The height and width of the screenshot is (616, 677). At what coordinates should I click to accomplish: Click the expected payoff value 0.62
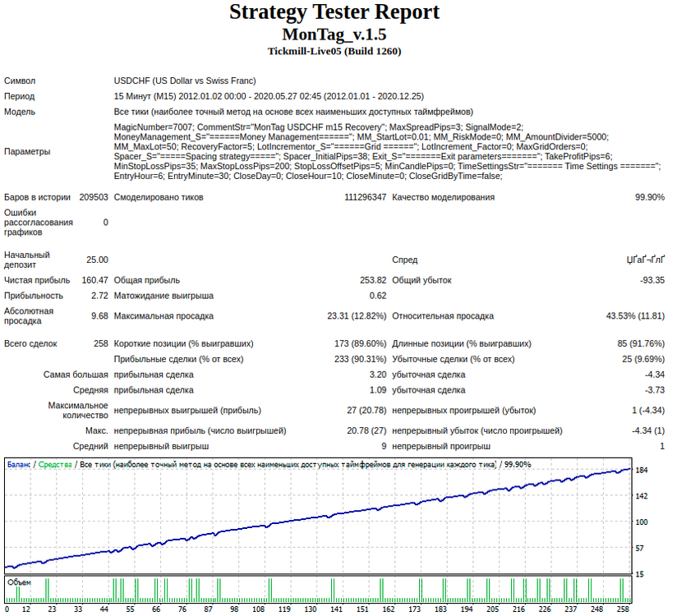pos(378,296)
